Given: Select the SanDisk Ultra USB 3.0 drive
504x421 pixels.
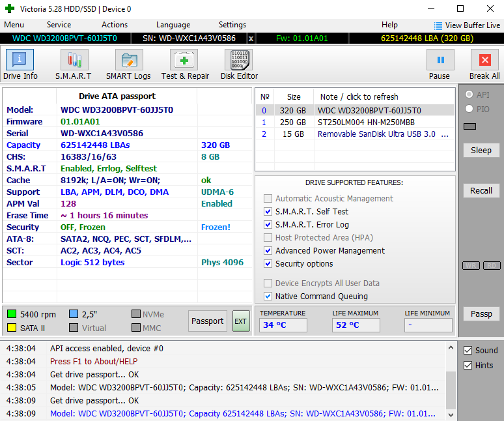Looking at the screenshot, I should click(355, 134).
